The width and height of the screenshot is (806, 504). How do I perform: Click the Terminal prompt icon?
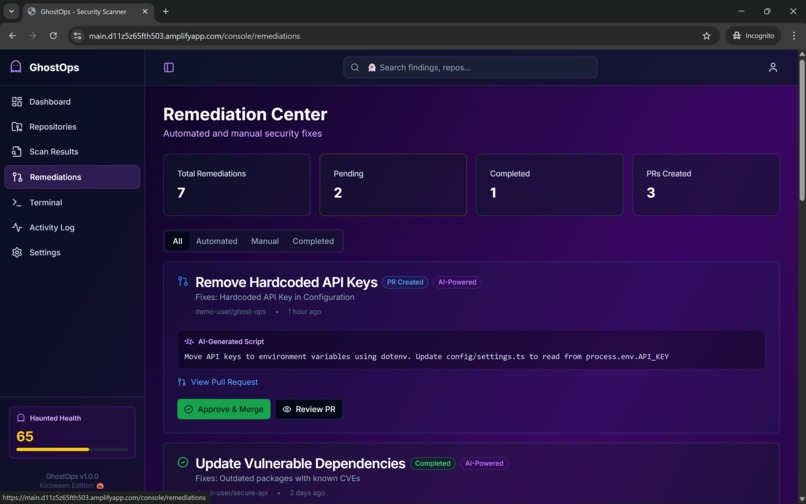click(17, 203)
